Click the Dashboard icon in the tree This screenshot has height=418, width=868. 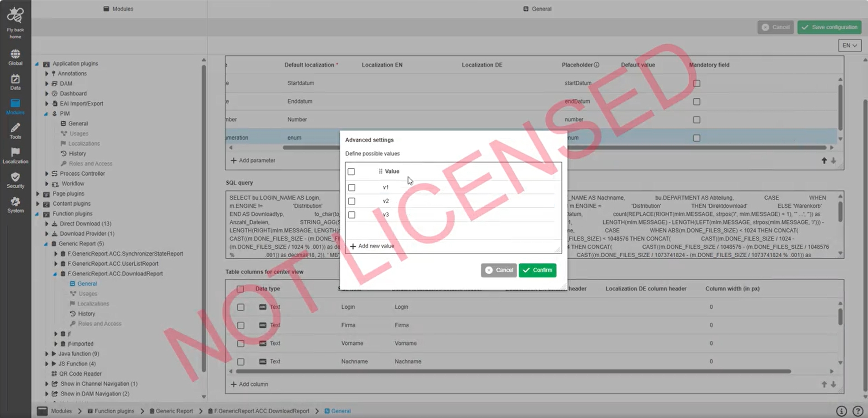[x=55, y=94]
